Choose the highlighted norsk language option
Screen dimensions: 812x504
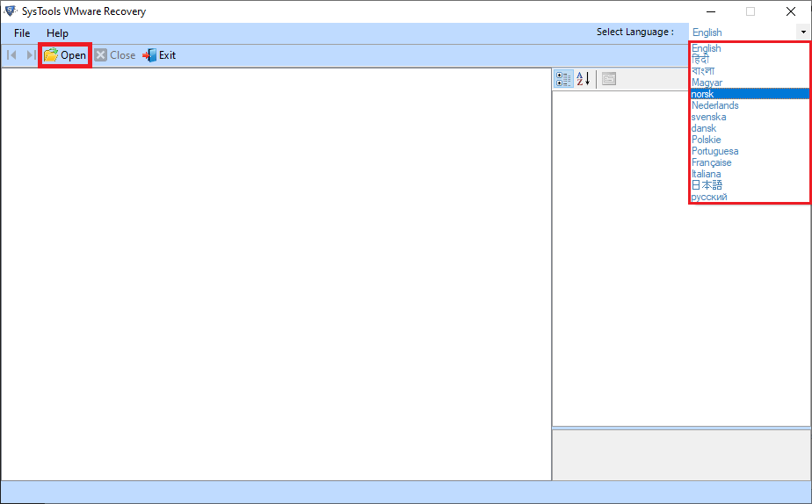(x=750, y=94)
